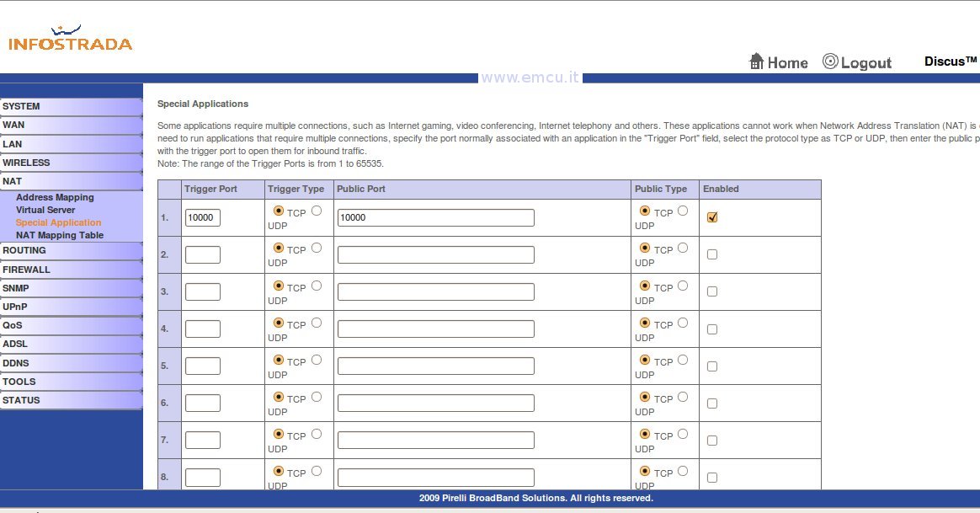Image resolution: width=980 pixels, height=513 pixels.
Task: Open the TOOLS menu
Action: point(72,382)
